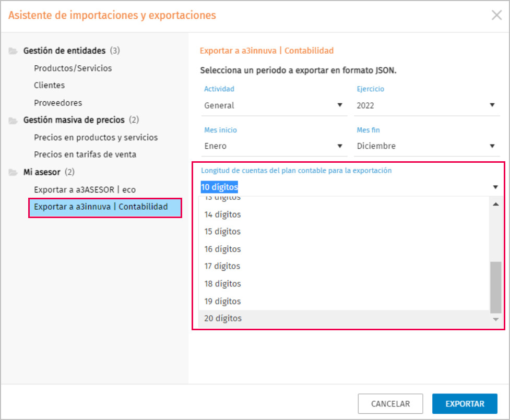The height and width of the screenshot is (420, 510).
Task: Open the Mes inicio dropdown showing Enero
Action: 274,146
